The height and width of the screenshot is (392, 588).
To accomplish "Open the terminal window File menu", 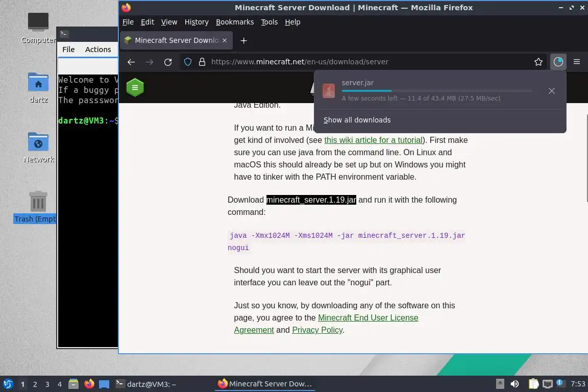I will (x=68, y=50).
